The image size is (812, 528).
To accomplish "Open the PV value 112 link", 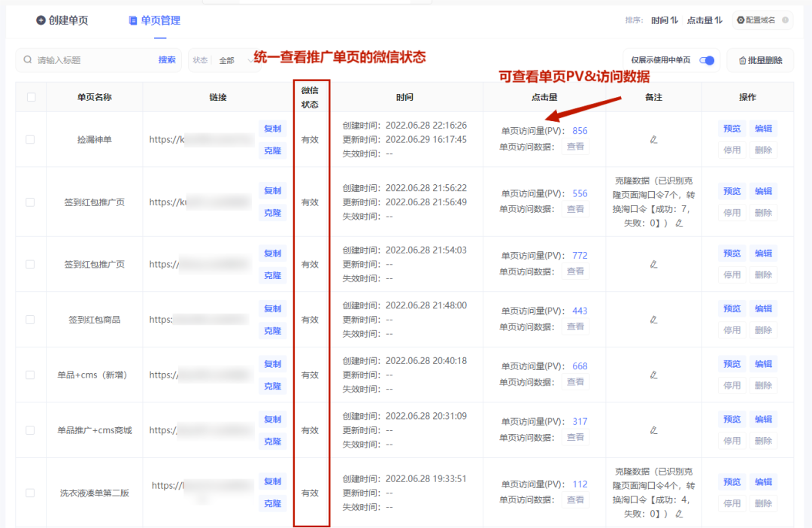I will pos(580,484).
